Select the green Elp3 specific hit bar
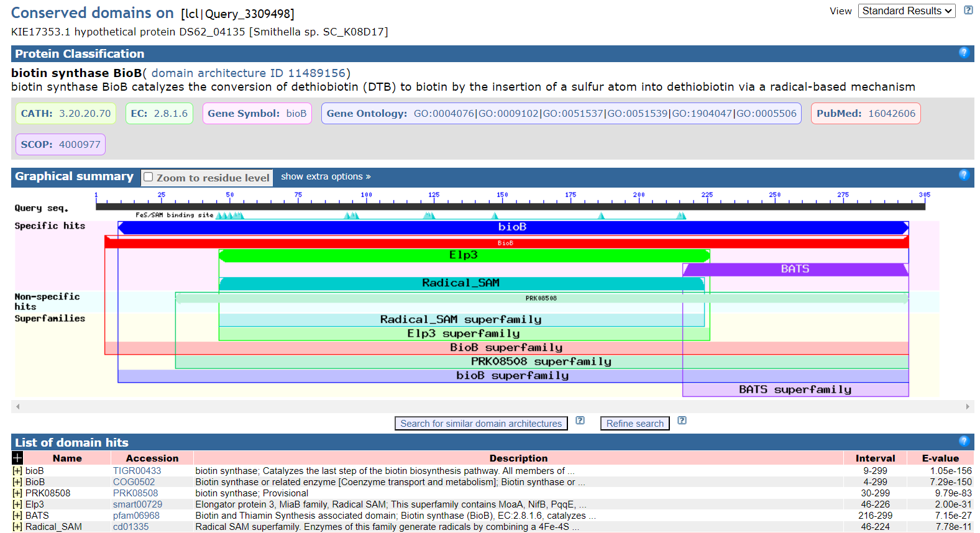 464,255
